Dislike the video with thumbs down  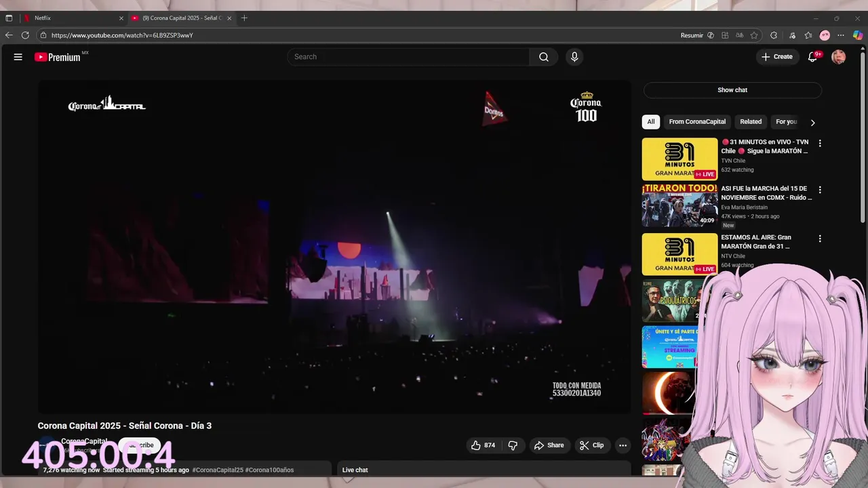(513, 445)
